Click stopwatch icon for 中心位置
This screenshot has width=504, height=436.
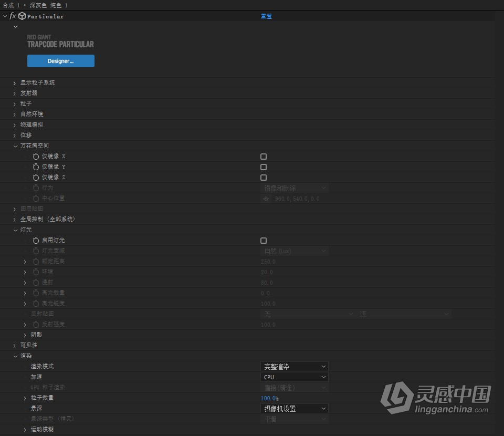(36, 199)
